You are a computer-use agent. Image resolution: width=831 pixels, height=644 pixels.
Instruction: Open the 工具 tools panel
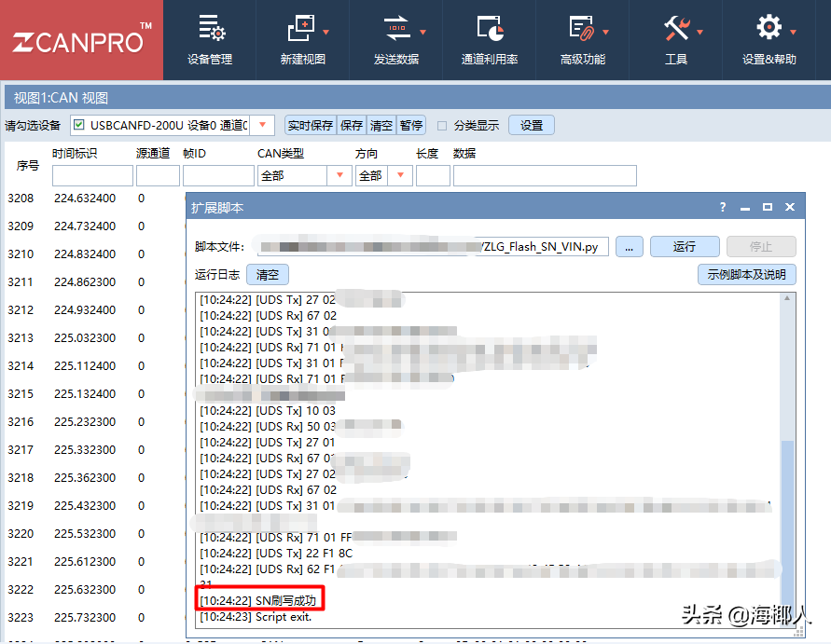pos(678,39)
